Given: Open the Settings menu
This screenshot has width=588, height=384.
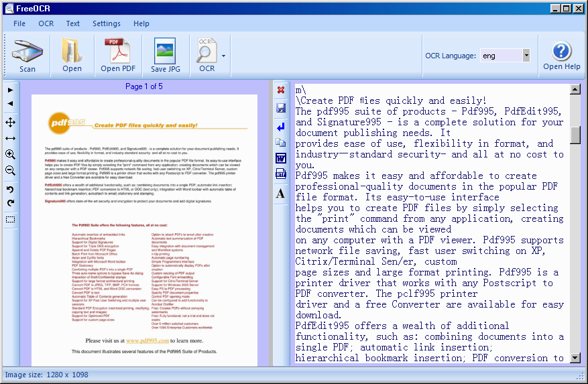Looking at the screenshot, I should (107, 23).
